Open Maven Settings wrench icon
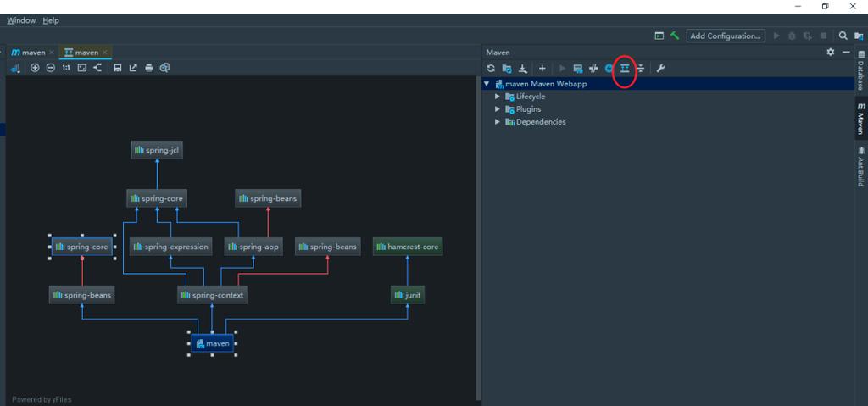Image resolution: width=868 pixels, height=406 pixels. click(660, 68)
